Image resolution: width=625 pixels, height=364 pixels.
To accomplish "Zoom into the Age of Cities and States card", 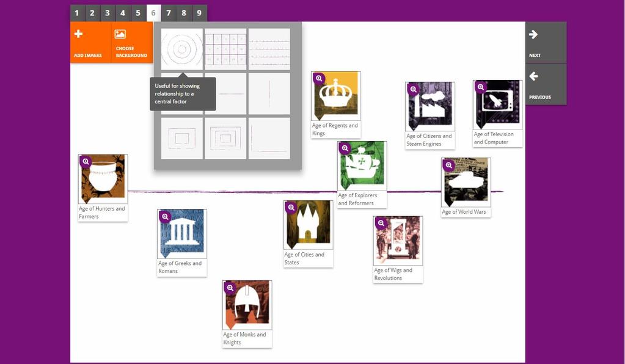I will [x=291, y=208].
